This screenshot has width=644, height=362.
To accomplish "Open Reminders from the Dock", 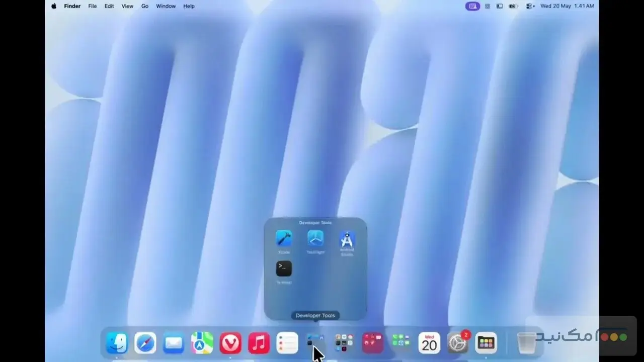I will [x=287, y=343].
